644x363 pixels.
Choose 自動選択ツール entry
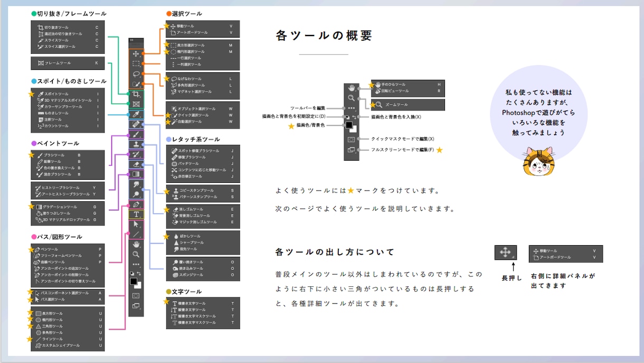186,122
